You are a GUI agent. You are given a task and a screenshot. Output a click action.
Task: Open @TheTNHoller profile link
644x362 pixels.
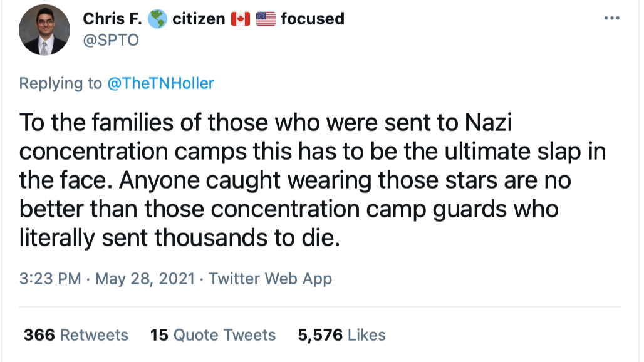point(160,83)
